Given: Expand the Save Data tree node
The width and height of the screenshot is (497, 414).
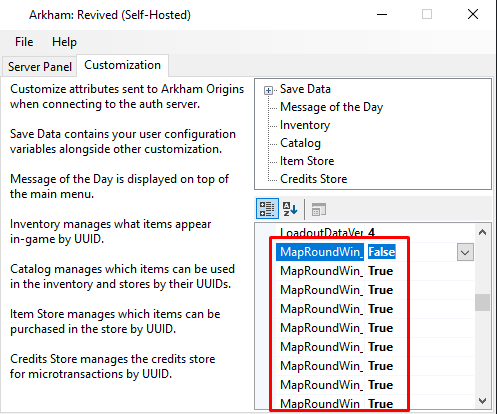Looking at the screenshot, I should pyautogui.click(x=268, y=90).
